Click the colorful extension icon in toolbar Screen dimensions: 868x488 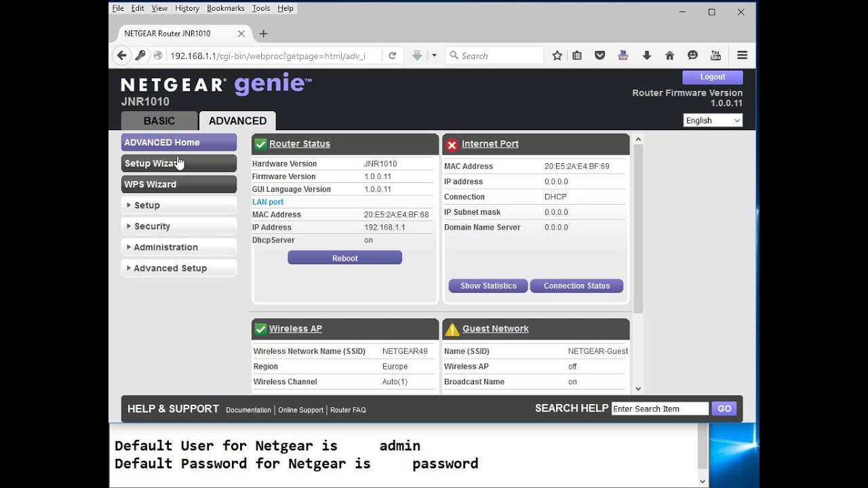pyautogui.click(x=623, y=56)
